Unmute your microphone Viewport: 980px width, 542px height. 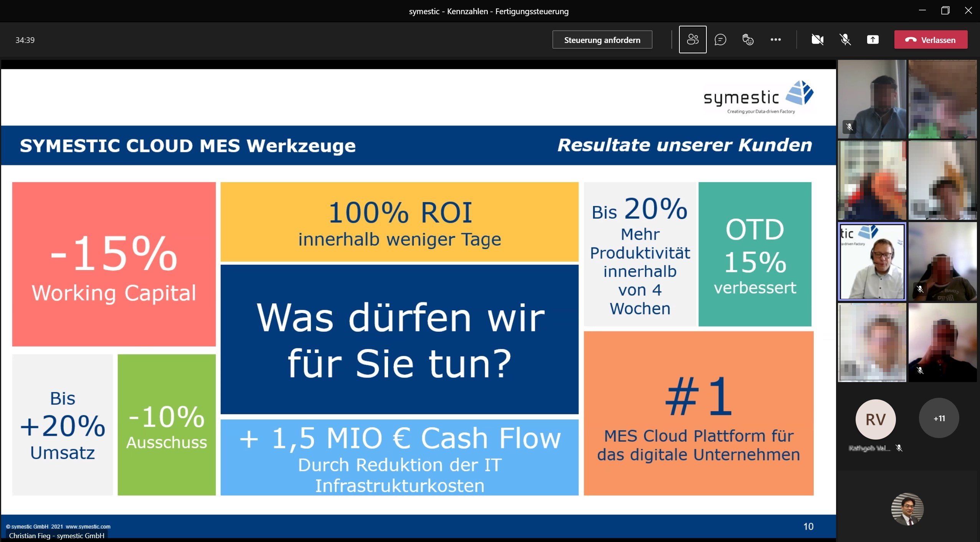[845, 40]
